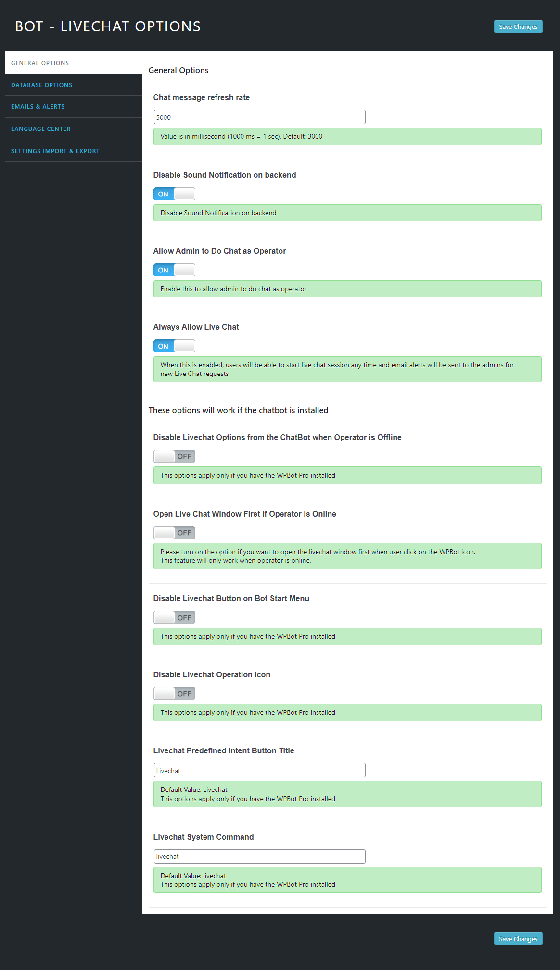
Task: Click the top Save Changes button
Action: tap(518, 26)
